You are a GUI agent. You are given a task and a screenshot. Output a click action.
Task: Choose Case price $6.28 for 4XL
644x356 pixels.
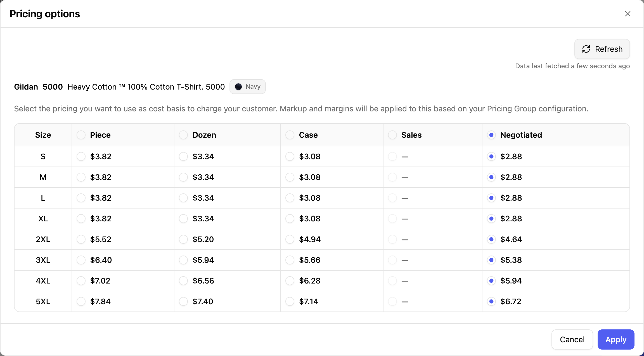tap(290, 281)
